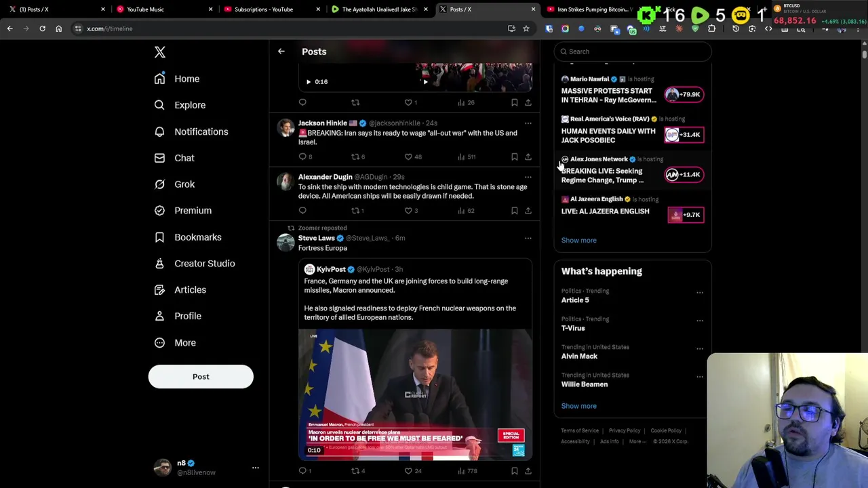Click Show more under live broadcasts
This screenshot has height=488, width=868.
[578, 241]
